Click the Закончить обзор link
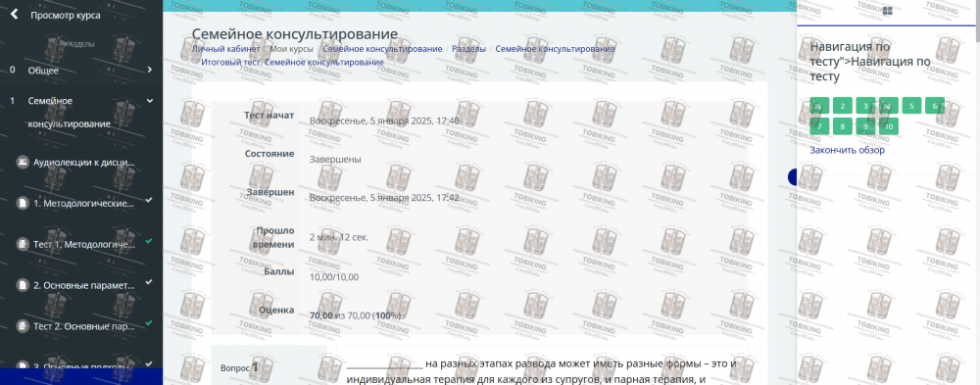This screenshot has height=385, width=980. click(848, 150)
